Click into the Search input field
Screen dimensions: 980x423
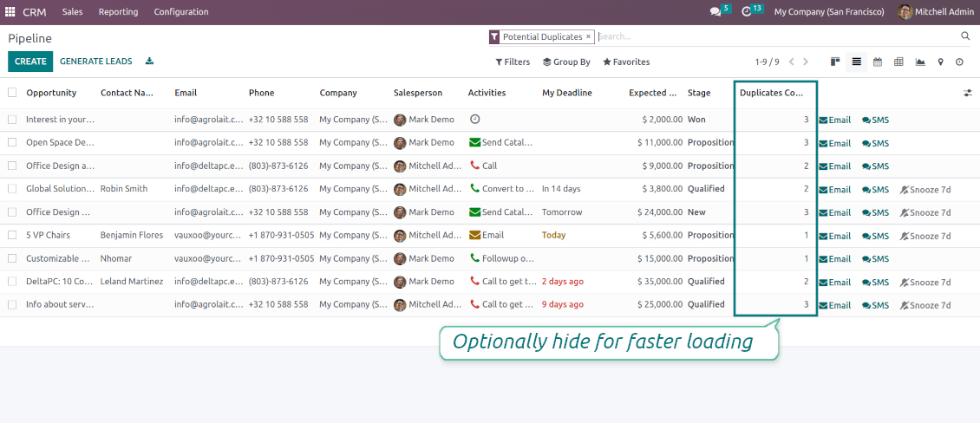tap(772, 37)
